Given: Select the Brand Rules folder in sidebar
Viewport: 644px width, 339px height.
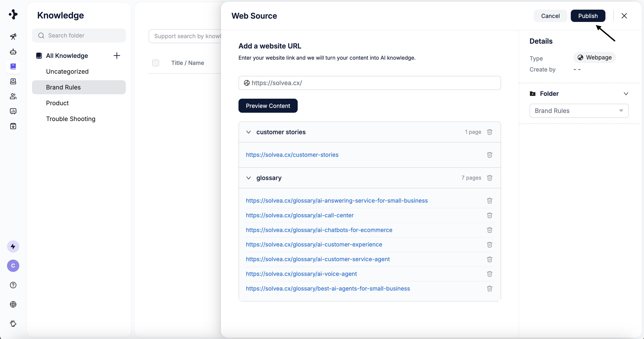Looking at the screenshot, I should (79, 87).
